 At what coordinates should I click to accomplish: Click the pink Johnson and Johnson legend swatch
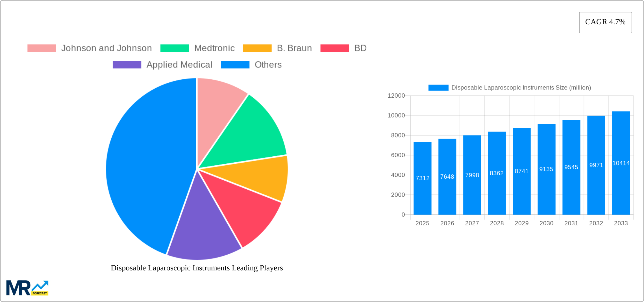tap(42, 48)
